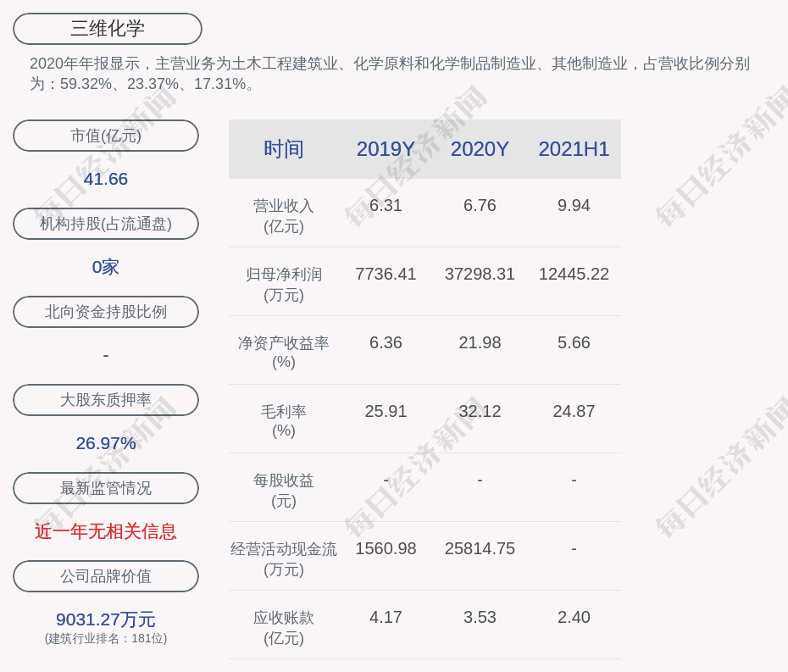Select the 2019Y column header
This screenshot has width=788, height=672.
coord(386,149)
